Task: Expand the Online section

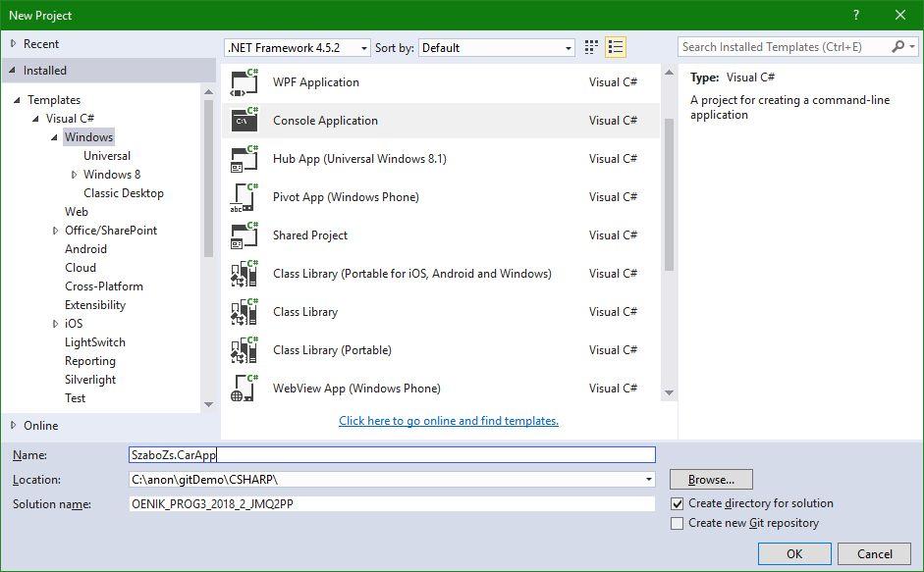Action: 14,425
